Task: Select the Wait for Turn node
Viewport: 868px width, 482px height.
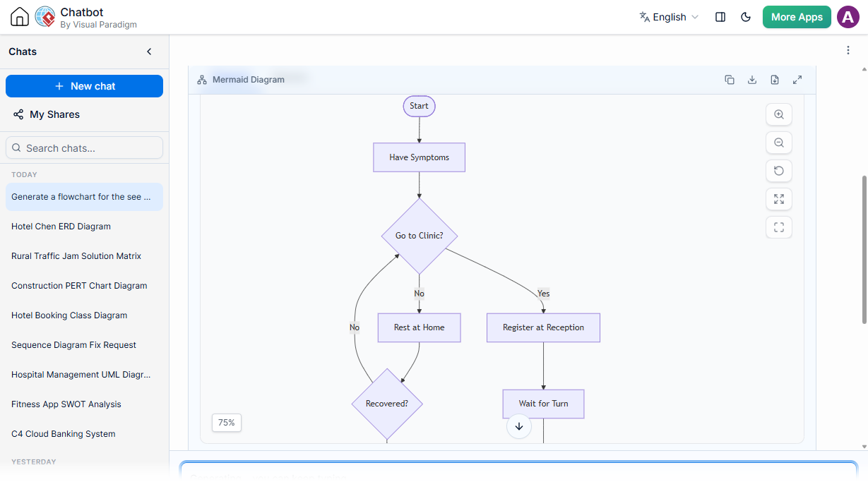Action: coord(543,404)
